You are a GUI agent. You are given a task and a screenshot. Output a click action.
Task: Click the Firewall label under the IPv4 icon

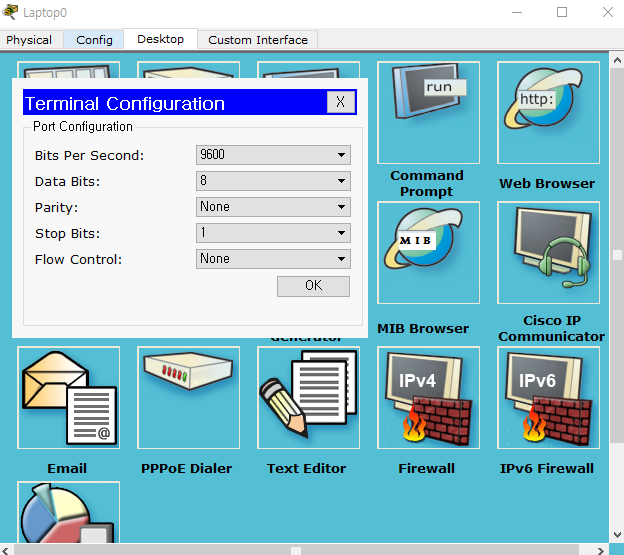point(427,468)
